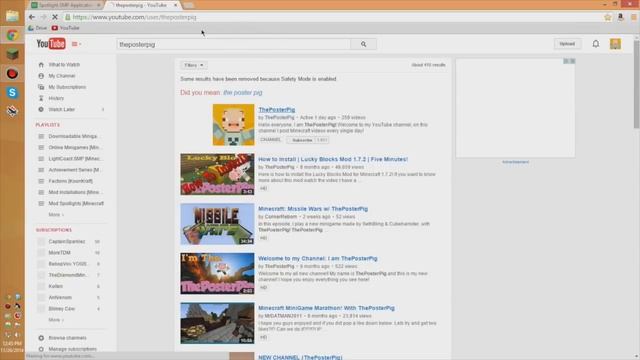640x360 pixels.
Task: Open a new tab
Action: (x=188, y=5)
